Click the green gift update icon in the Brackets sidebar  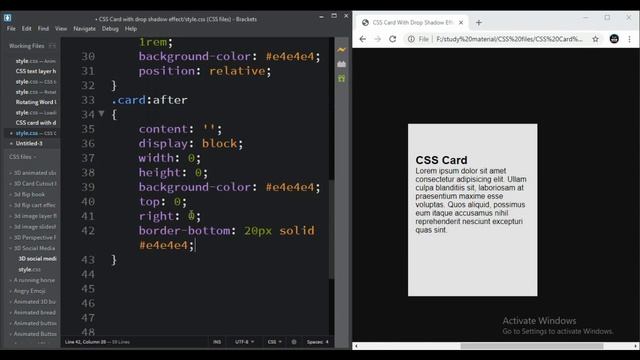(x=341, y=78)
